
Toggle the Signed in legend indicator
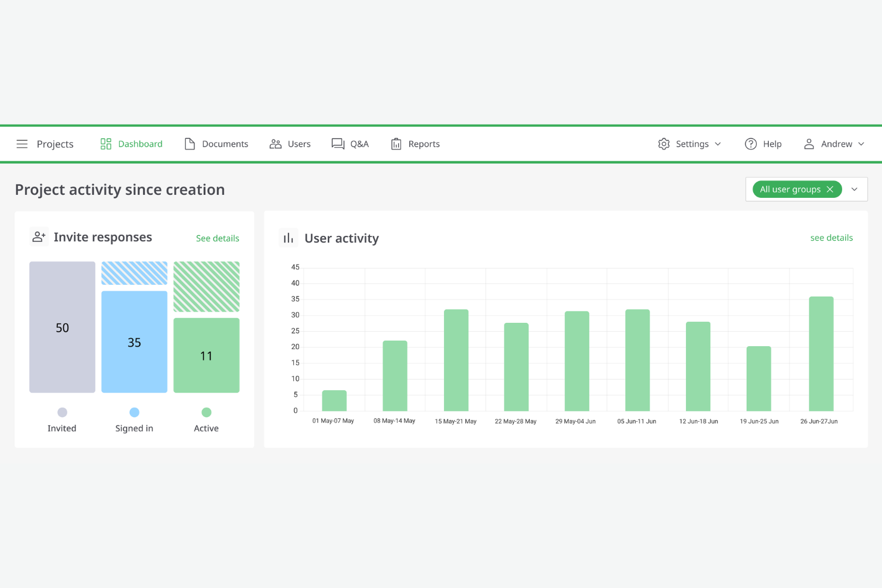[x=134, y=411]
